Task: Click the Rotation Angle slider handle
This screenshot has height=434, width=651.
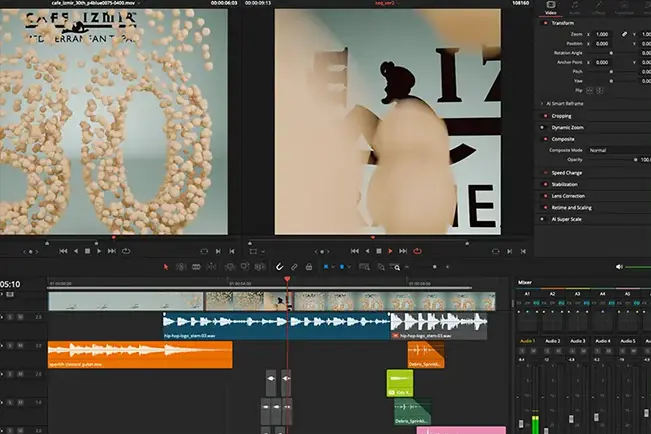Action: [611, 53]
